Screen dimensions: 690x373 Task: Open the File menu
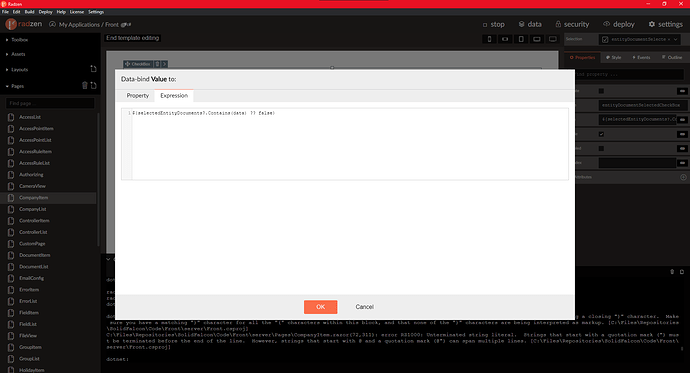[x=5, y=12]
